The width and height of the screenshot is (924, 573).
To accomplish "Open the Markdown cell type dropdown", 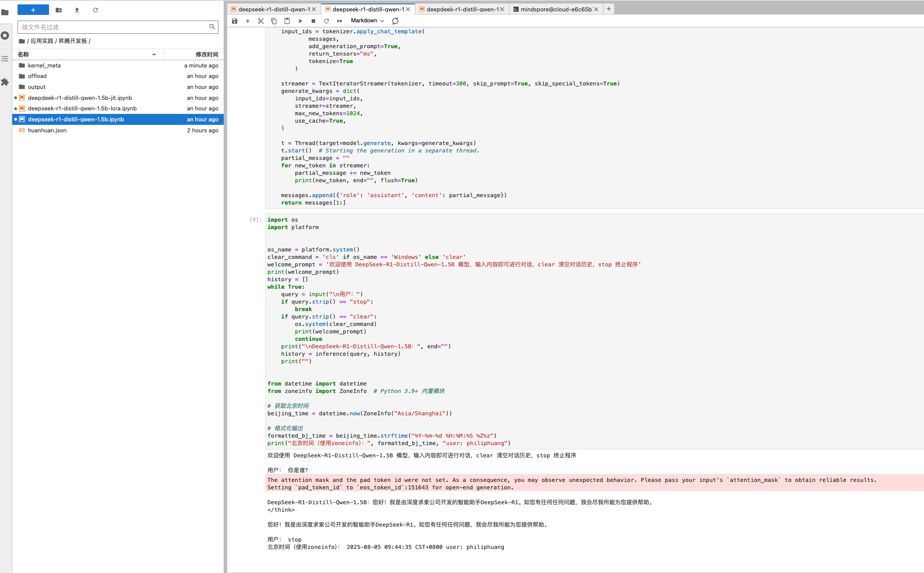I will [367, 21].
